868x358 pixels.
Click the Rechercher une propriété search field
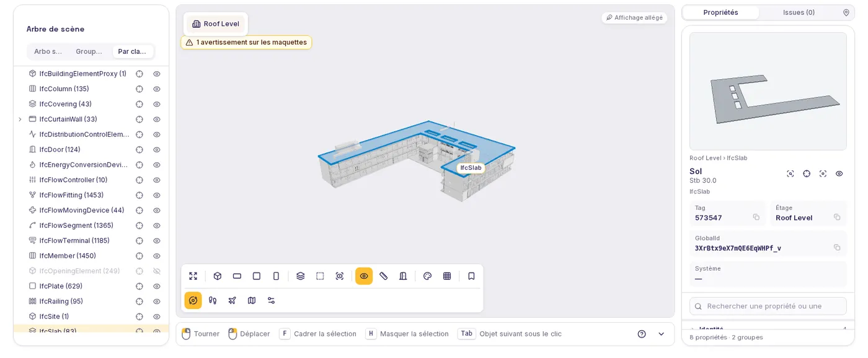click(x=768, y=306)
